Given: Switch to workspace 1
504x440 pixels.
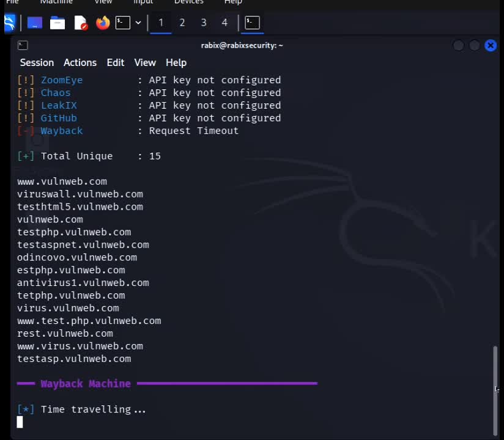Looking at the screenshot, I should pyautogui.click(x=161, y=23).
